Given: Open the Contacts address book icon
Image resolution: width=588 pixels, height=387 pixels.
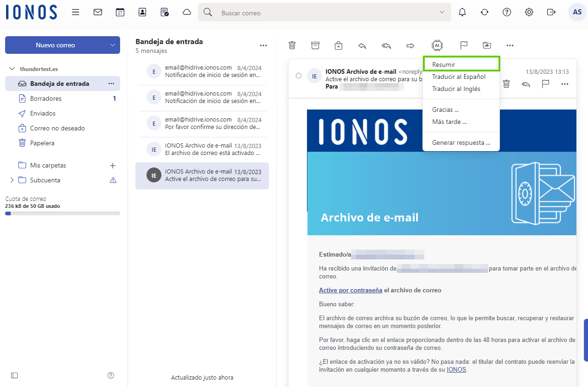Looking at the screenshot, I should 142,13.
